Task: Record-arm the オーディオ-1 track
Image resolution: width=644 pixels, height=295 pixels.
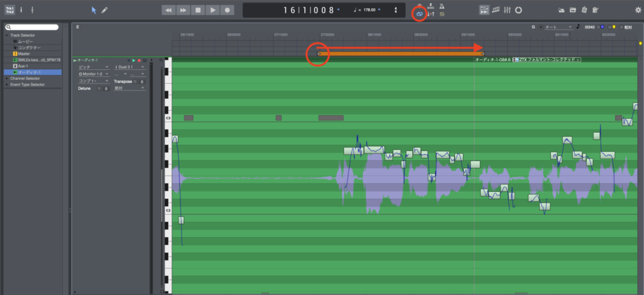Action: point(139,60)
